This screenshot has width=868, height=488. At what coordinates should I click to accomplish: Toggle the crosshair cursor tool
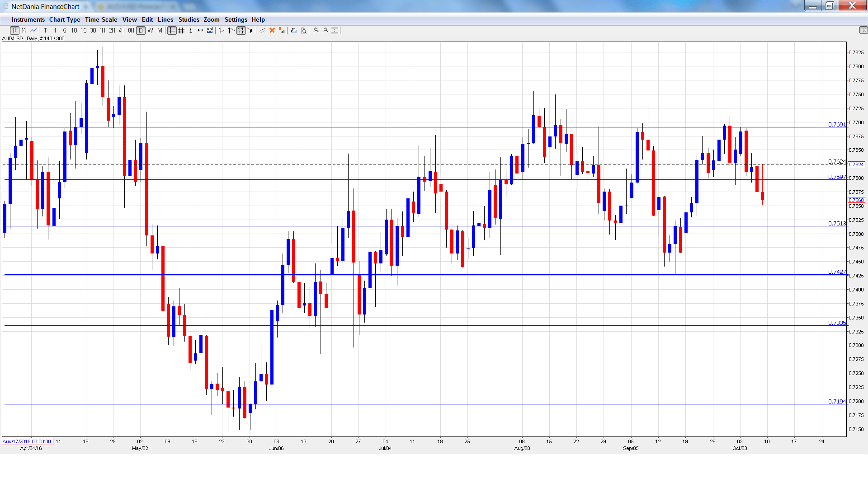coord(172,31)
